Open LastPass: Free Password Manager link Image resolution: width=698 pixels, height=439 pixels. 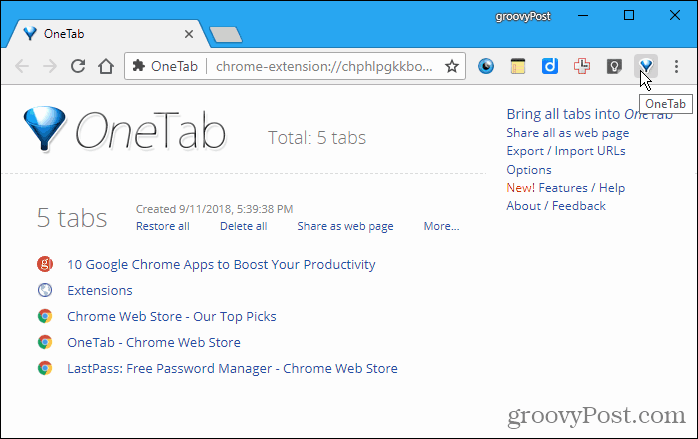click(232, 369)
